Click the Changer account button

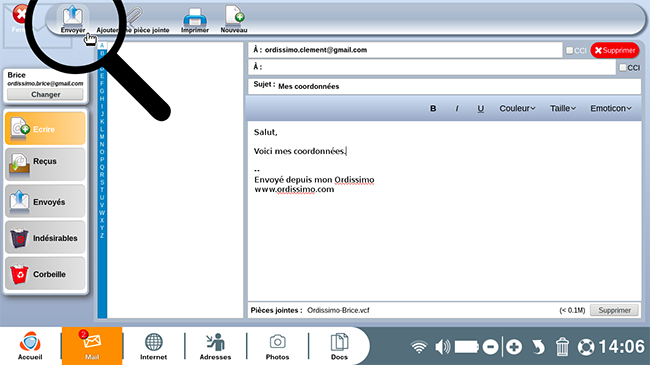[x=45, y=95]
